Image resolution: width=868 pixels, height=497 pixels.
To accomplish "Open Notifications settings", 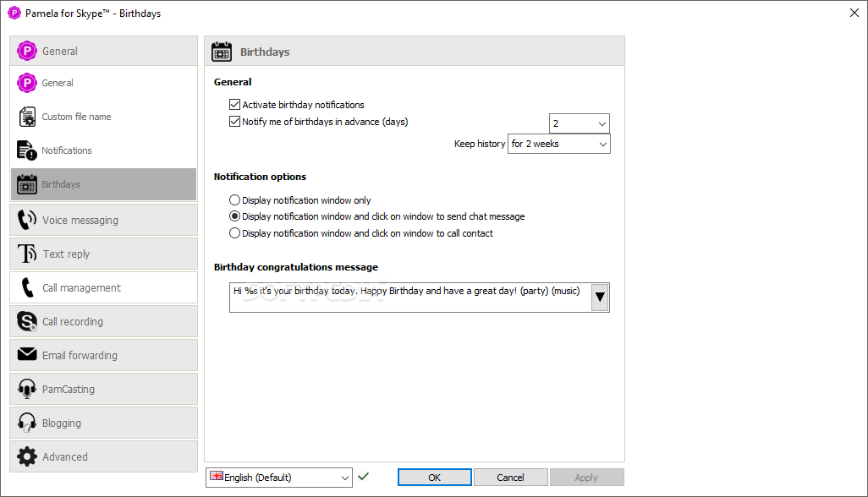I will pos(103,150).
